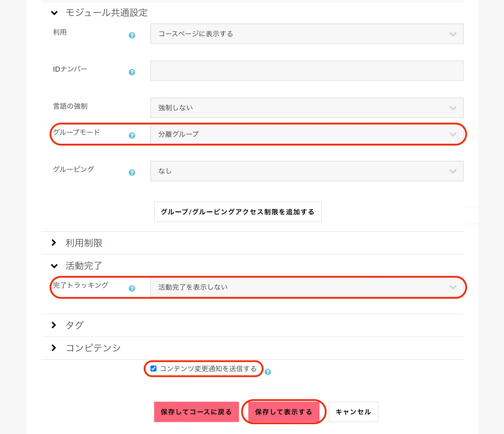Show help for グループモード setting
The height and width of the screenshot is (434, 504).
pos(132,135)
